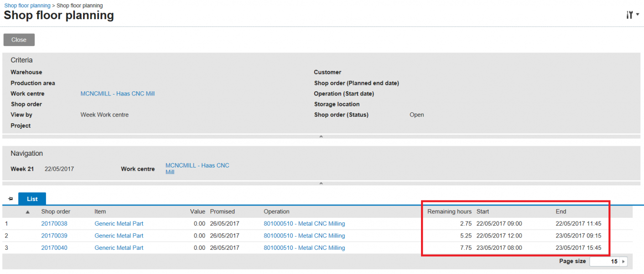Open the Criteria work centre MCNCMILL link
Viewport: 644px width, 274px height.
coord(117,94)
